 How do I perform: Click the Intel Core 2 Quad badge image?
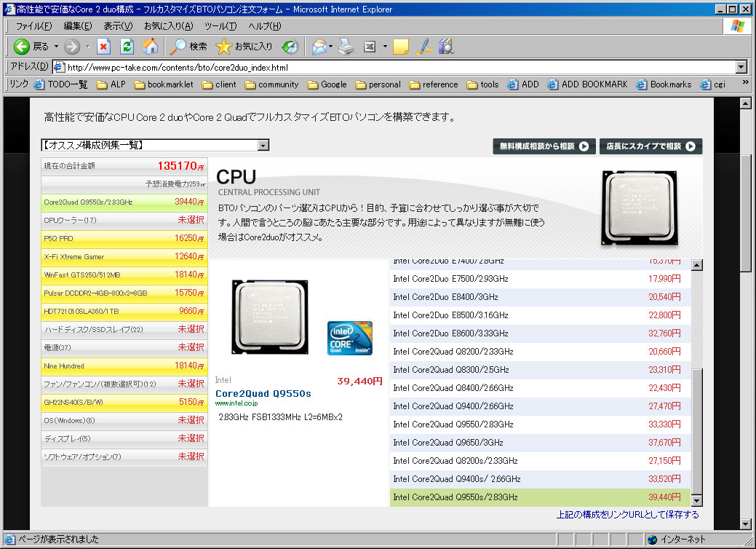pos(349,338)
